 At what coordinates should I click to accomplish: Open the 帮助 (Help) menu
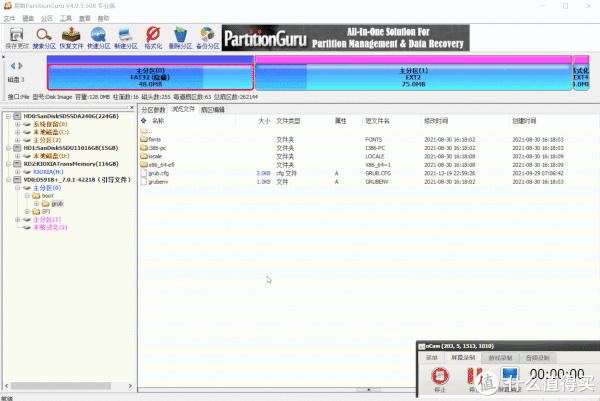[103, 18]
